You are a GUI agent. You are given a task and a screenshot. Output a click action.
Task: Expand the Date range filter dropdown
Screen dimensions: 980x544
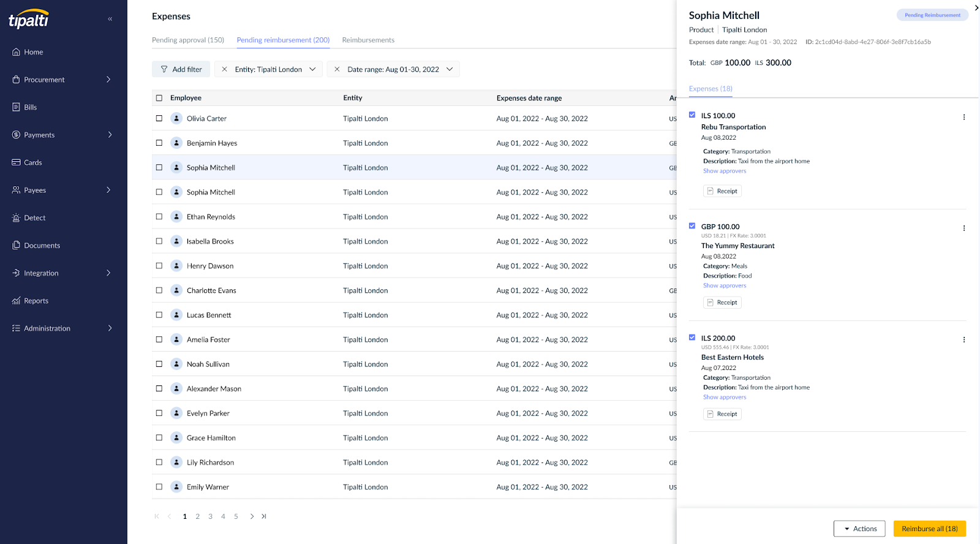pos(450,69)
